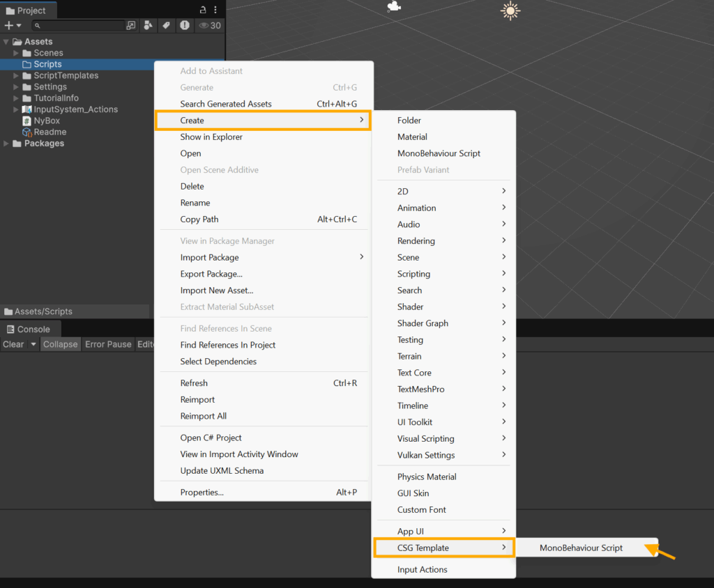This screenshot has width=714, height=588.
Task: Expand the Settings folder arrow
Action: pyautogui.click(x=16, y=87)
